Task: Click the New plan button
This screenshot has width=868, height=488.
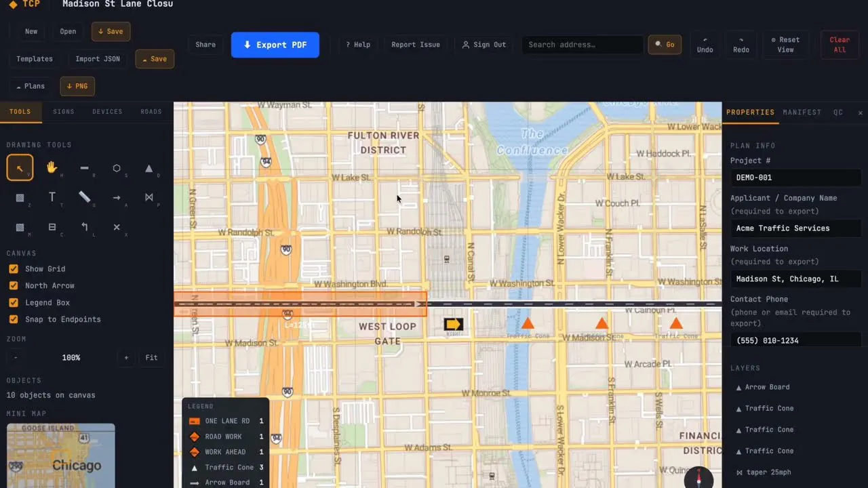Action: click(x=31, y=31)
